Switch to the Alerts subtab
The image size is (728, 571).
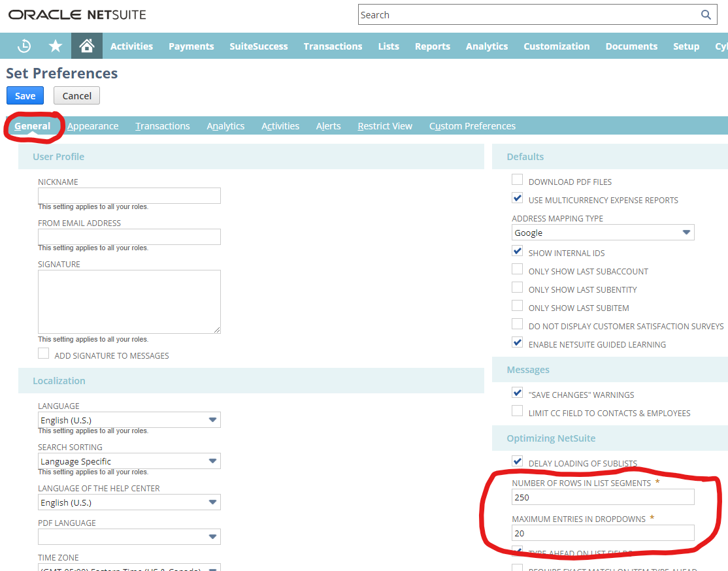(328, 126)
